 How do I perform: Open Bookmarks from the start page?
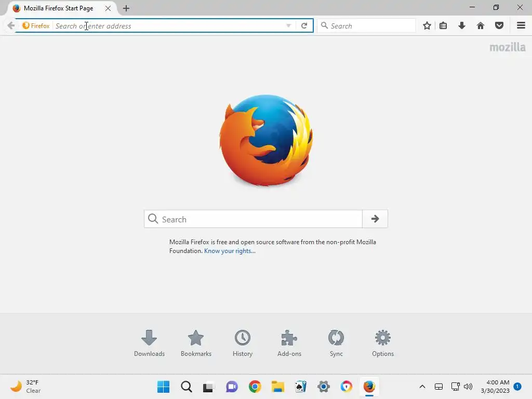(x=196, y=343)
